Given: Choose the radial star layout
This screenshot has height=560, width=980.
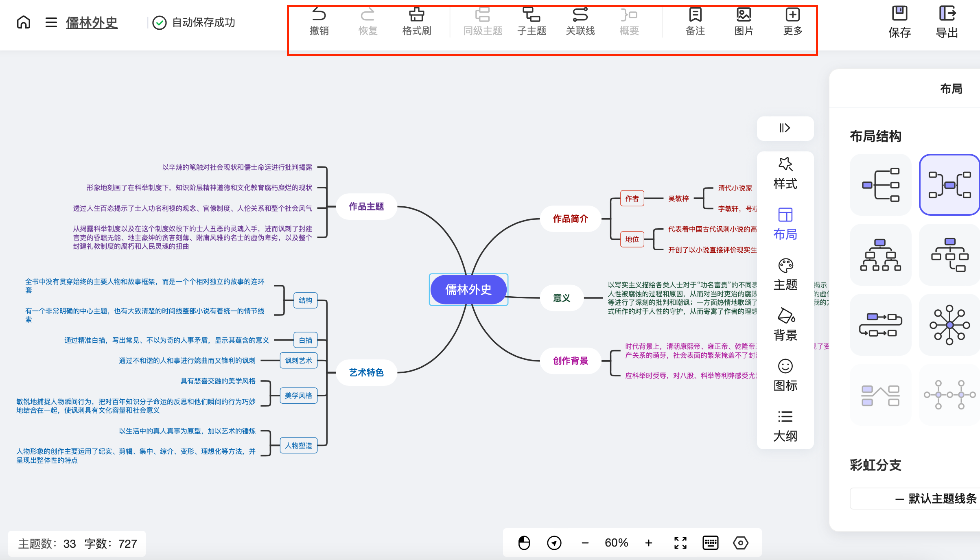Looking at the screenshot, I should (x=949, y=325).
